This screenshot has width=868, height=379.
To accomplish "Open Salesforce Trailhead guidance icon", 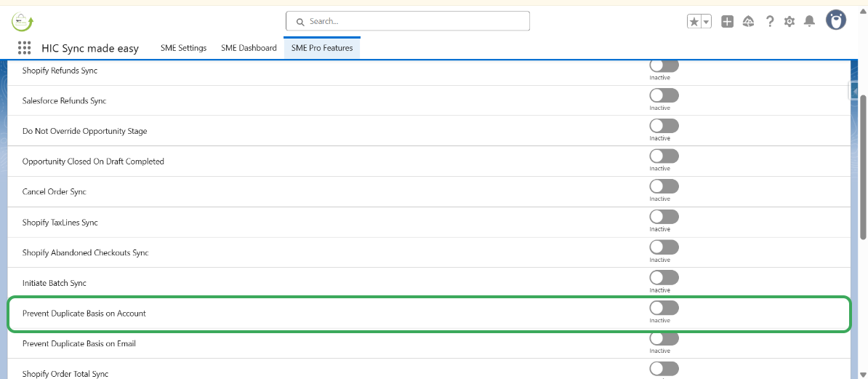I will pos(748,22).
